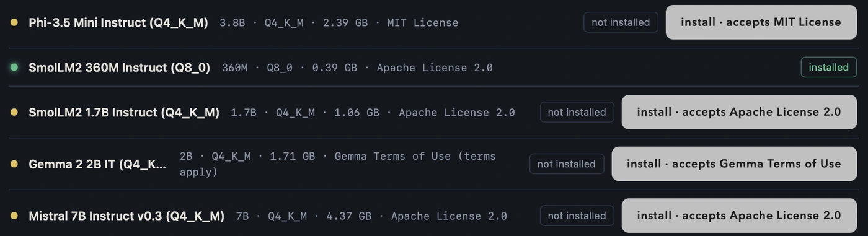Viewport: 868px width, 236px height.
Task: Click the yellow status dot beside Gemma 2 2B
Action: (x=14, y=164)
